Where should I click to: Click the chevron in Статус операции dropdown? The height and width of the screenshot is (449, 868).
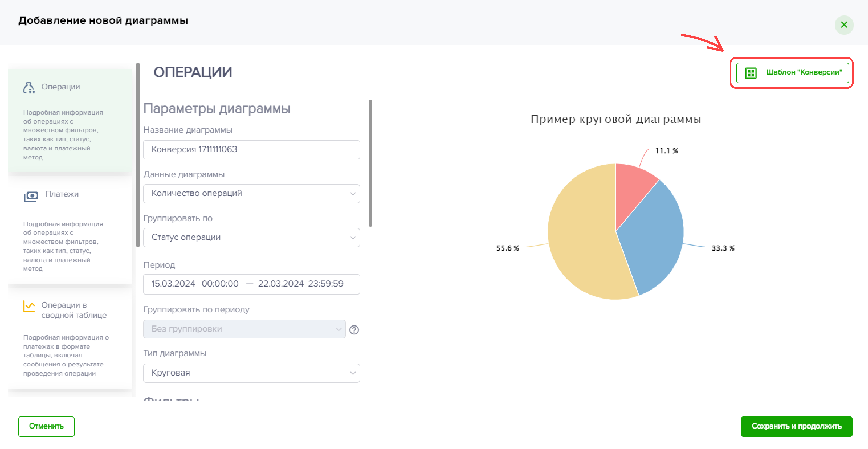353,237
